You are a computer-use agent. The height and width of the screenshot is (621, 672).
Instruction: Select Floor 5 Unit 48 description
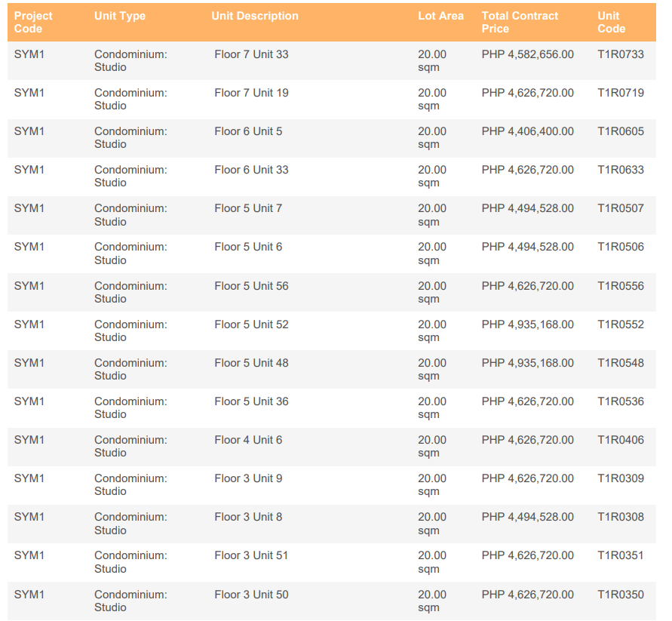click(x=251, y=363)
